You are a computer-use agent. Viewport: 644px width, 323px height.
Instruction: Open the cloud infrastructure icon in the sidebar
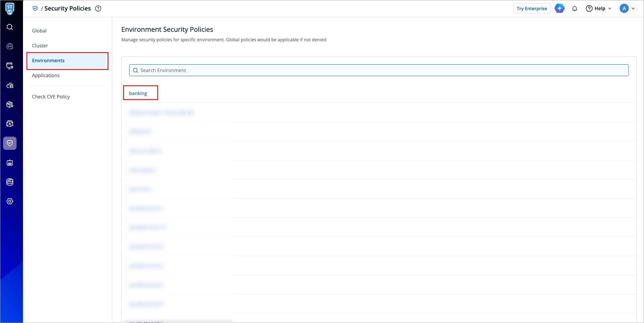[x=10, y=86]
